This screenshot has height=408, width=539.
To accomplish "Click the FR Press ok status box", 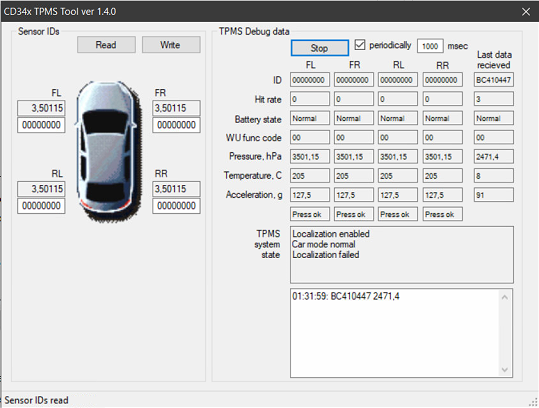I will tap(354, 214).
